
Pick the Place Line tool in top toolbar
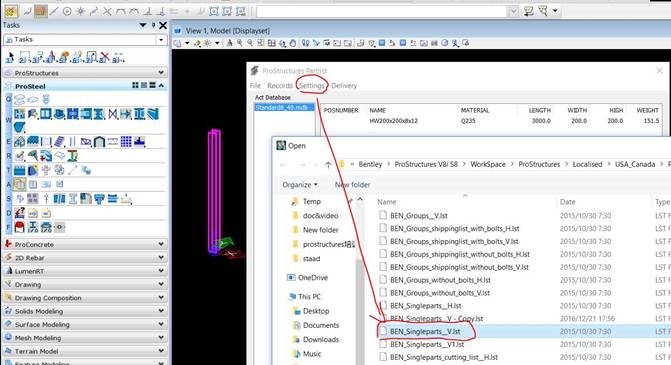[x=53, y=11]
